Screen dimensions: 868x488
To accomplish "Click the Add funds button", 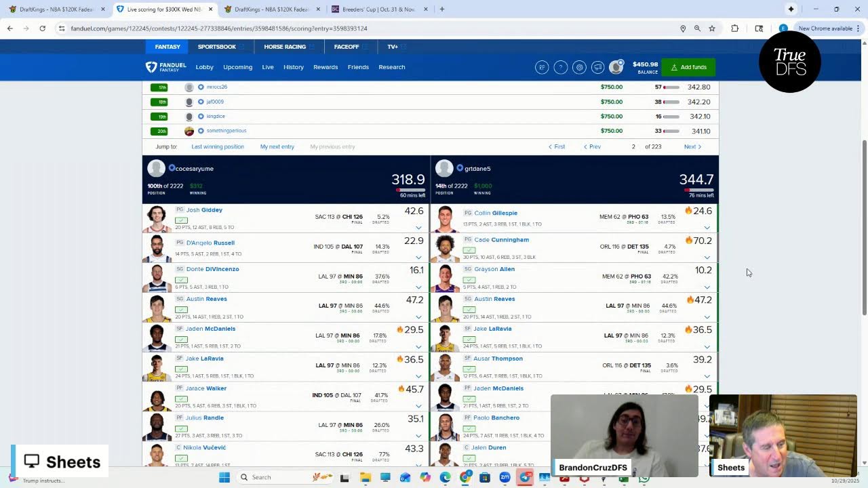I will click(x=688, y=67).
